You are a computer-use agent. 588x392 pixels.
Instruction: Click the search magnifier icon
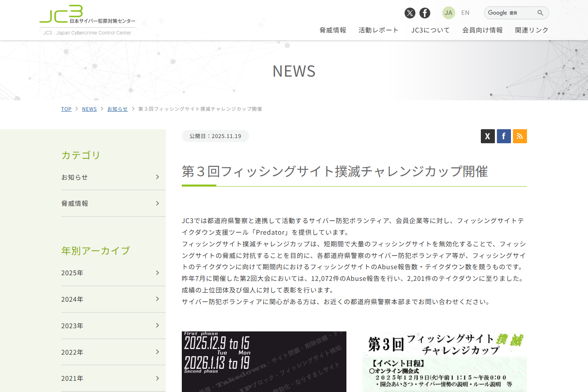pyautogui.click(x=540, y=13)
